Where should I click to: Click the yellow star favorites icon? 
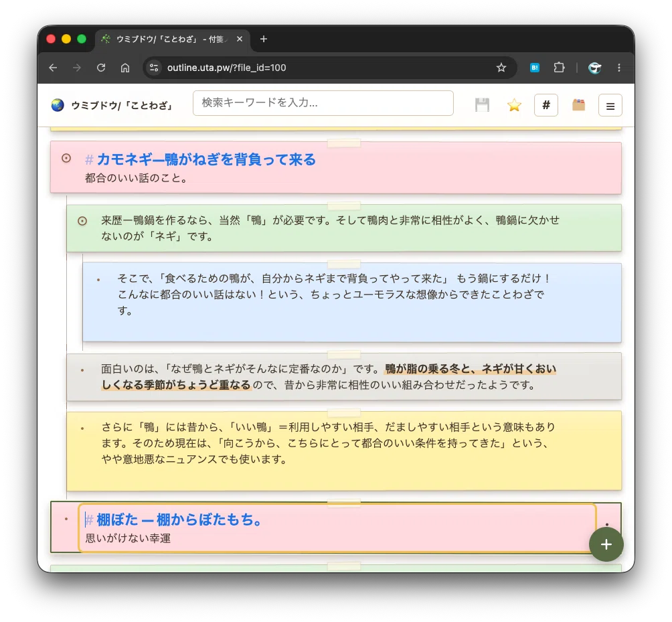[514, 105]
